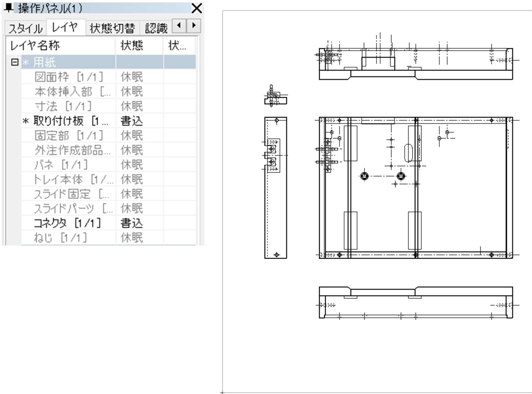Click the oblong slot in the plan view drawing
532x394 pixels.
coord(408,153)
